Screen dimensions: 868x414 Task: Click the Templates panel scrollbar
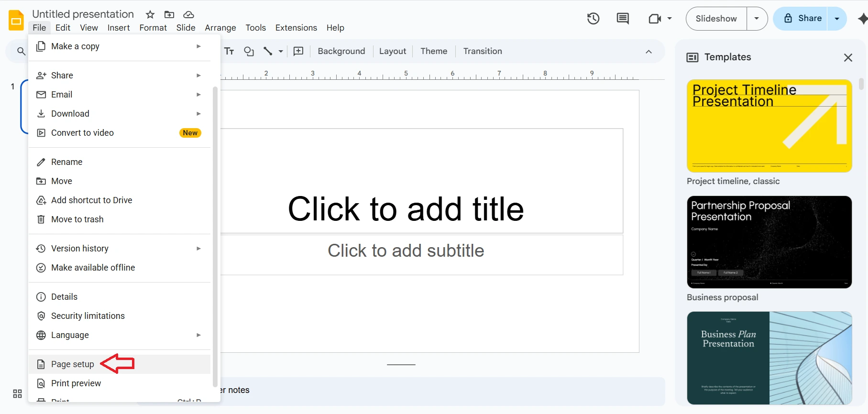(861, 84)
